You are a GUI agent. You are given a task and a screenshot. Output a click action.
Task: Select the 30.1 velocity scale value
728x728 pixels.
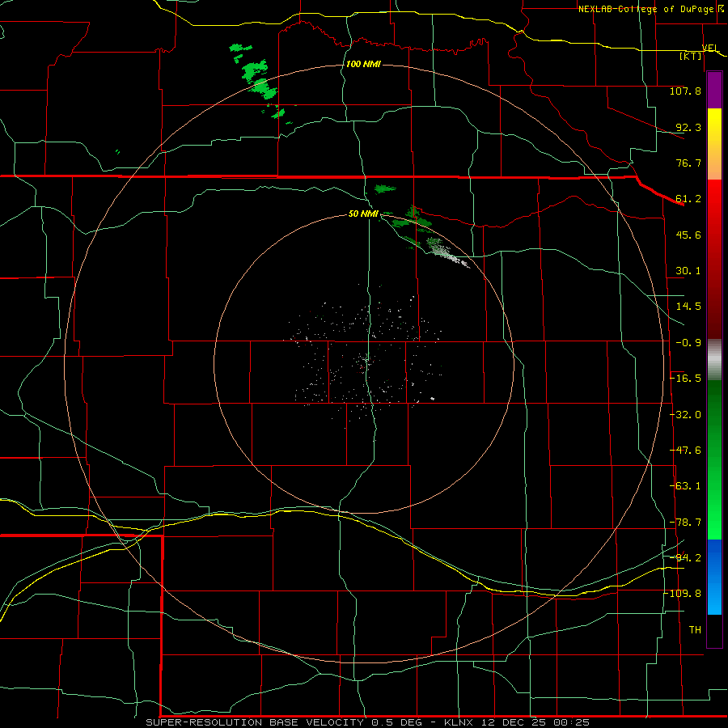click(688, 271)
